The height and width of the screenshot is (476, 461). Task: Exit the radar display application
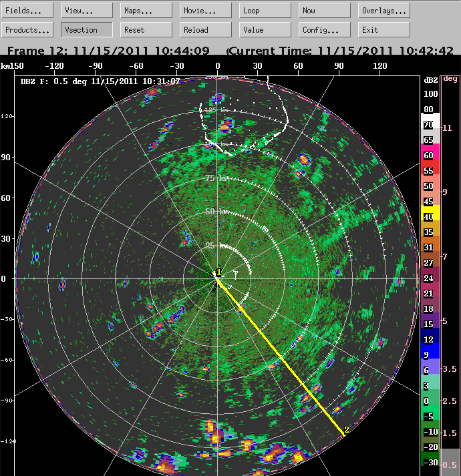(384, 30)
